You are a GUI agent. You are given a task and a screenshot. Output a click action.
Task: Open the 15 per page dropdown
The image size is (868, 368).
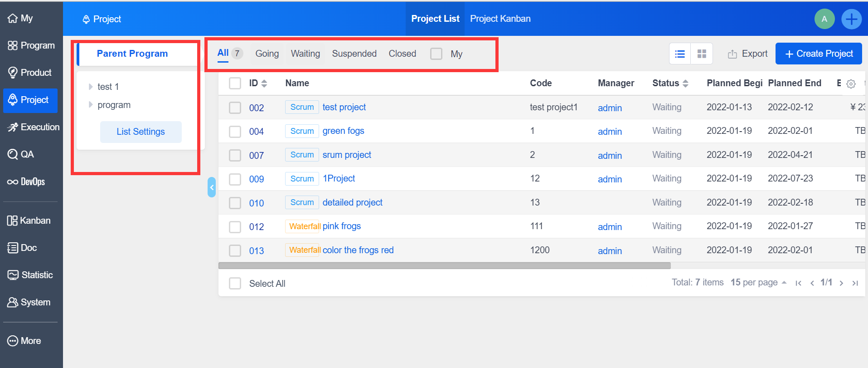(x=758, y=283)
